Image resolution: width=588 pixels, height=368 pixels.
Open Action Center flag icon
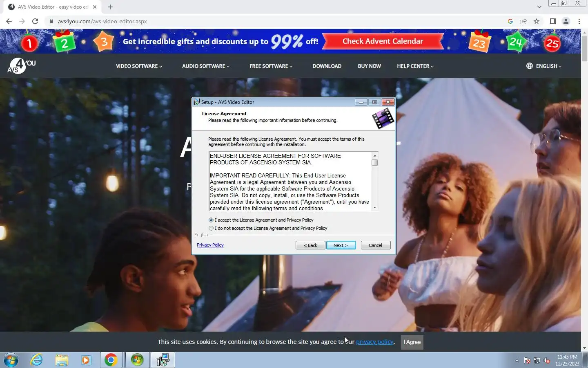point(527,361)
